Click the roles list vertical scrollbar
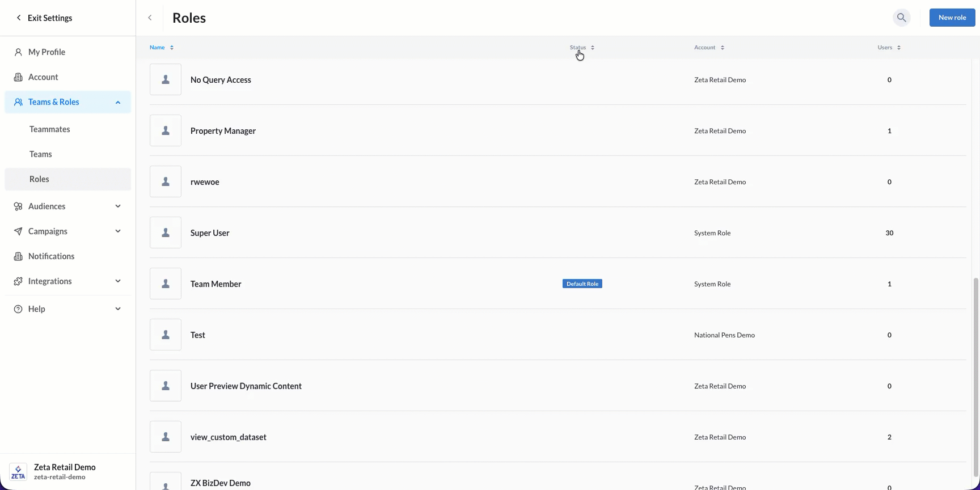Screen dimensions: 980x490 (x=975, y=377)
